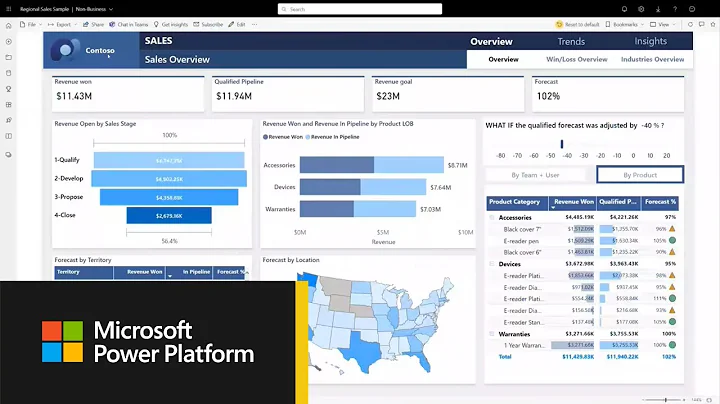Open Workspaces icon at sidebar bottom
Screen dimensions: 720x404
(x=8, y=155)
